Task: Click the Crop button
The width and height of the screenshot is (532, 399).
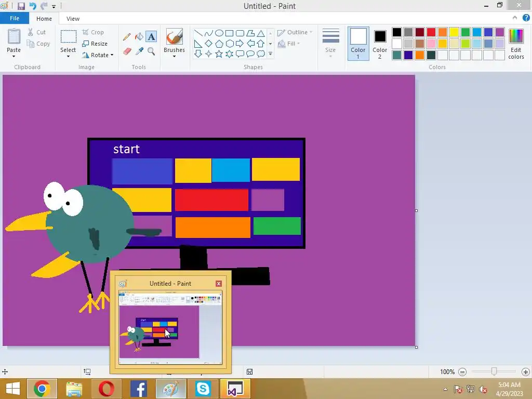Action: point(93,32)
